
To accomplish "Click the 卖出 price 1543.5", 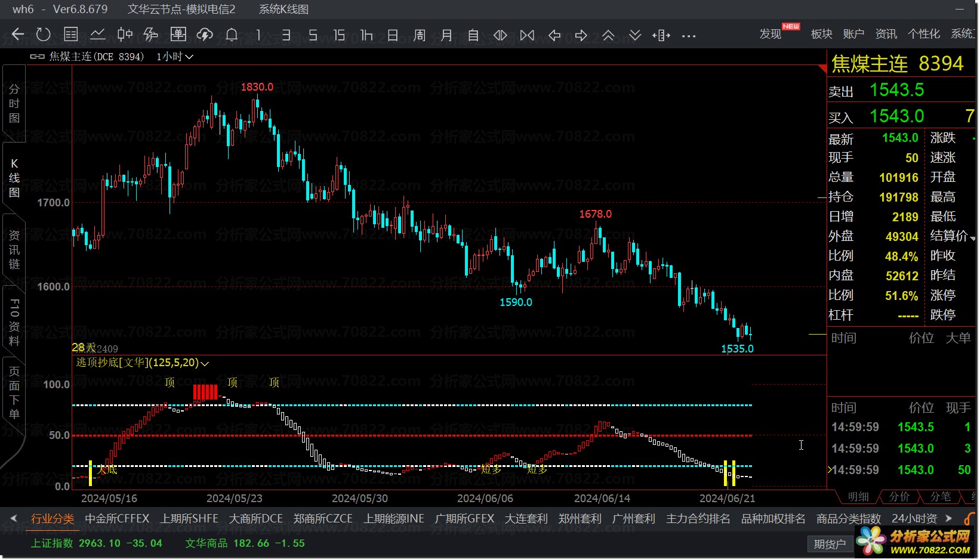I will [x=896, y=90].
